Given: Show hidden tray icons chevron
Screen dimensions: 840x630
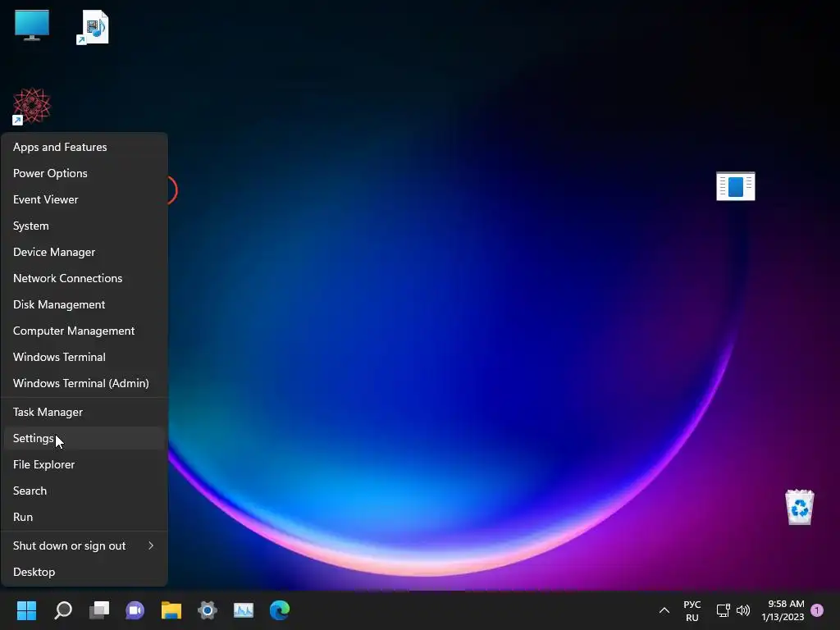Looking at the screenshot, I should (x=664, y=610).
